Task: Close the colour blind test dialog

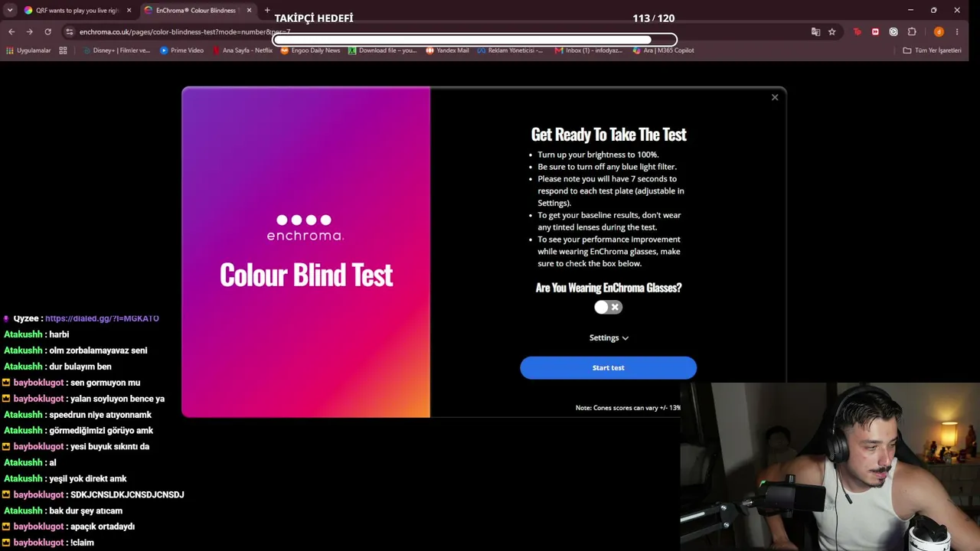Action: (x=775, y=97)
